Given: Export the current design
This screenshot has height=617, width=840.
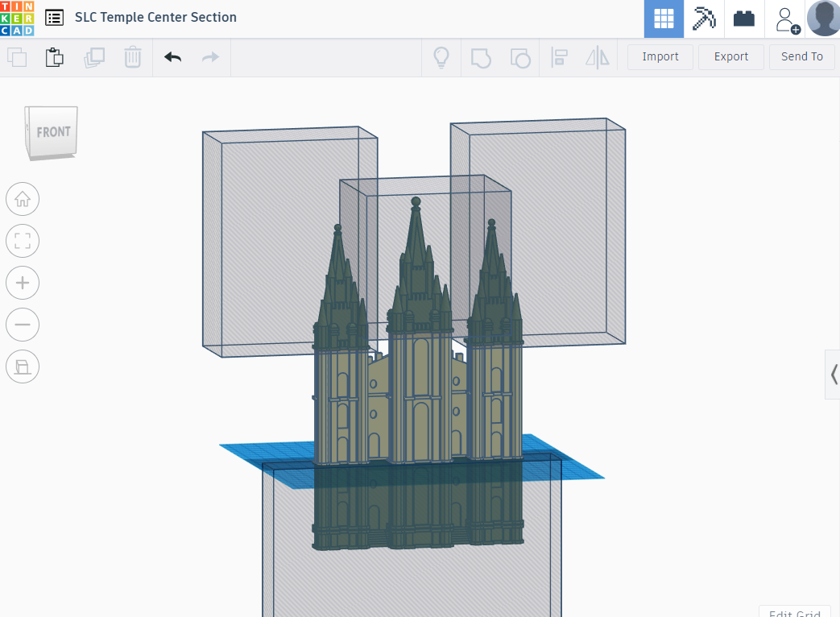Looking at the screenshot, I should click(x=730, y=56).
